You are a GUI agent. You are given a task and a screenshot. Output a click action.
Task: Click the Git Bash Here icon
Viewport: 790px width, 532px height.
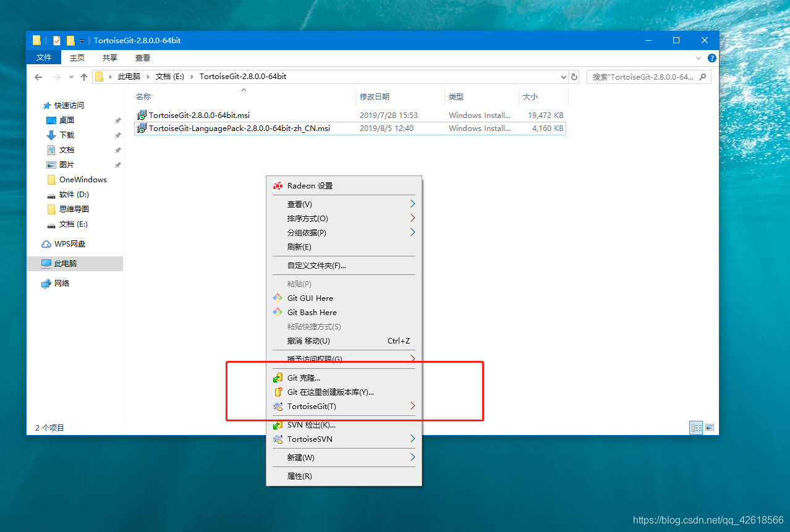tap(278, 312)
